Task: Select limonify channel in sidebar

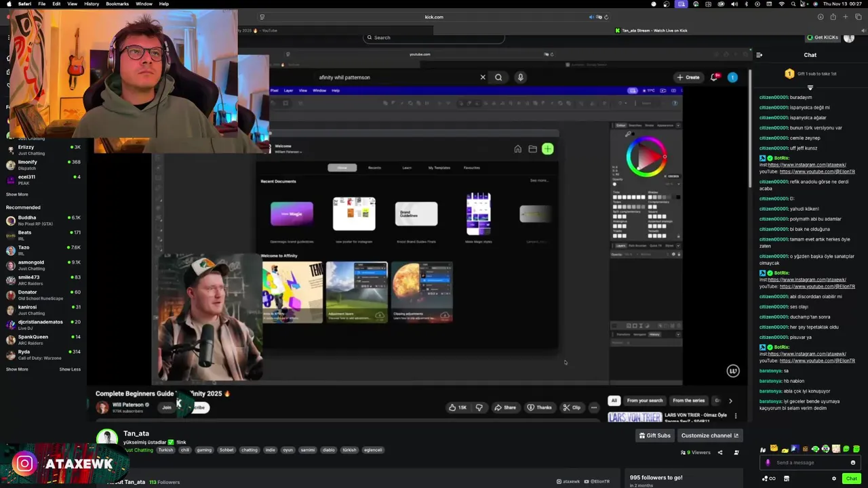Action: pyautogui.click(x=43, y=165)
